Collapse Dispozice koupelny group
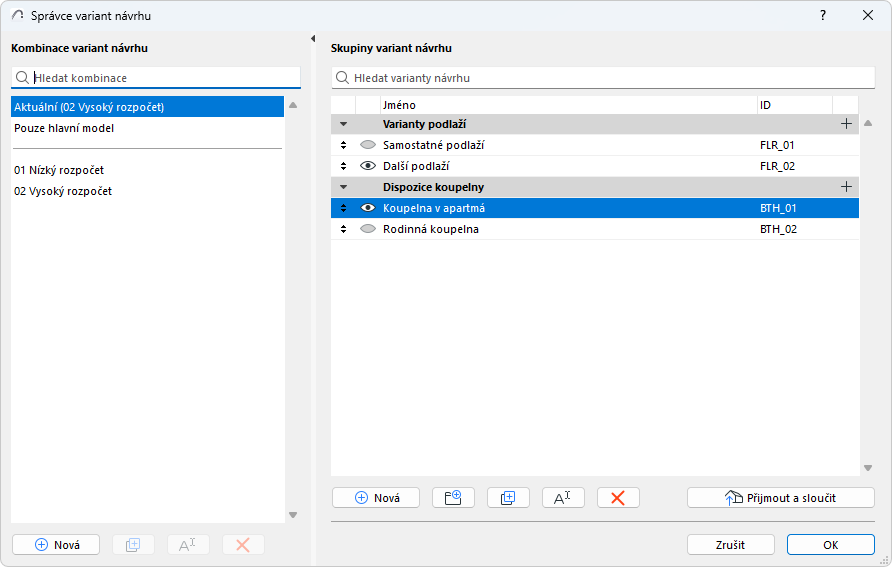The width and height of the screenshot is (892, 567). point(344,187)
